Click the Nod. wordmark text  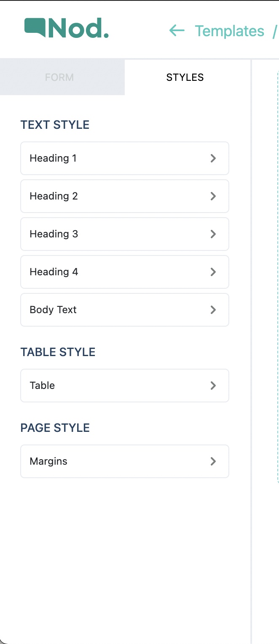point(78,28)
